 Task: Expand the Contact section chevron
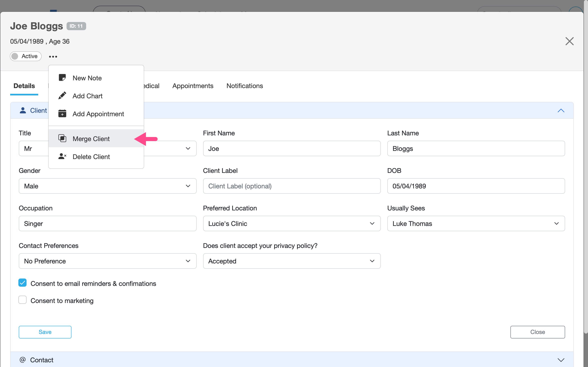click(x=561, y=360)
